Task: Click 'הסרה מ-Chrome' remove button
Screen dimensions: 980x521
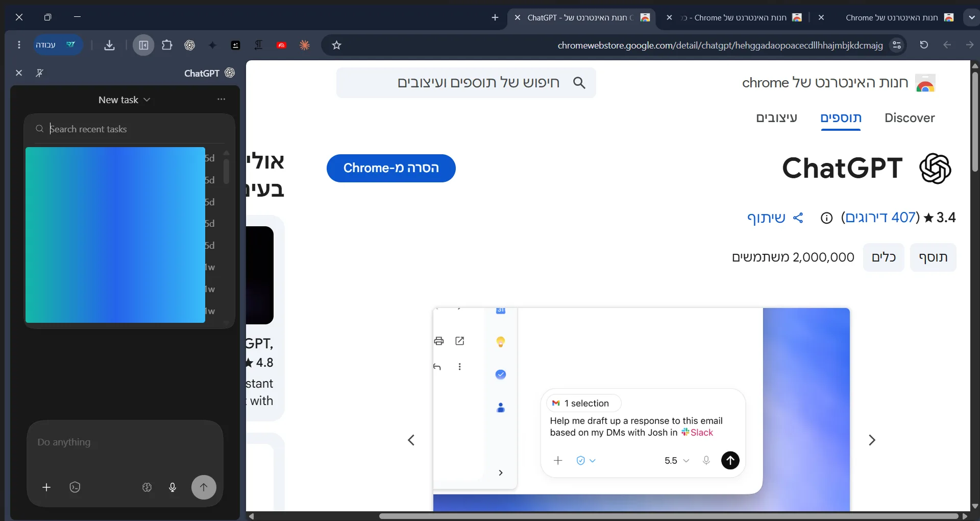Action: coord(391,168)
